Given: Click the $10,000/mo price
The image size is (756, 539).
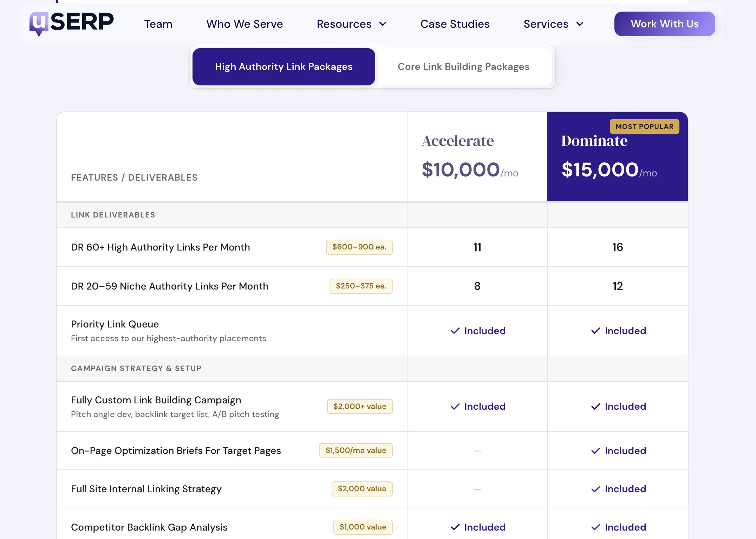Looking at the screenshot, I should [x=470, y=170].
